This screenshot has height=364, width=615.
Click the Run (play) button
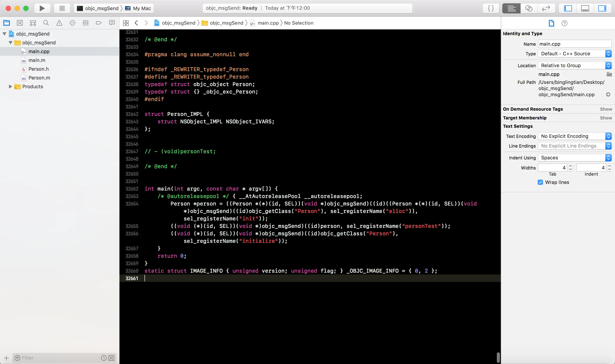tap(42, 8)
